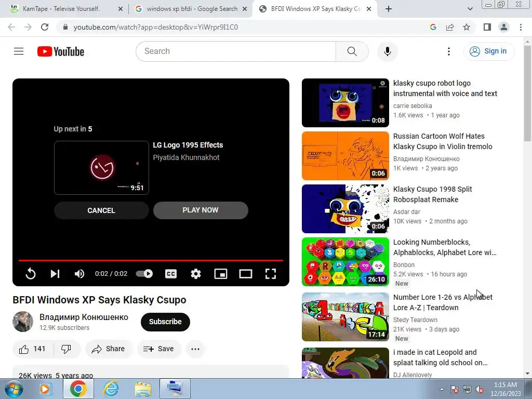Toggle the autoplay switch in player
The height and width of the screenshot is (399, 532).
(x=144, y=273)
